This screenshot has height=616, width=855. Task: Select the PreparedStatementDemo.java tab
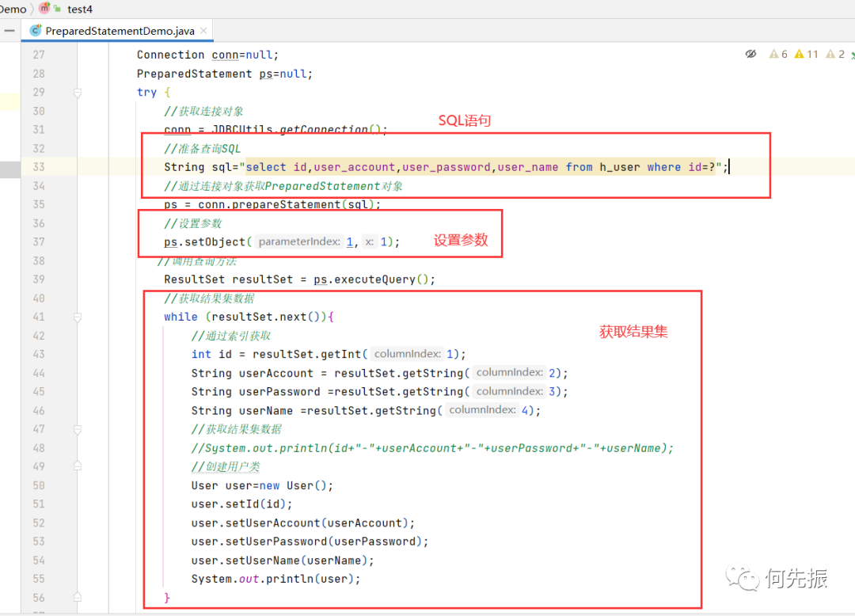point(116,31)
